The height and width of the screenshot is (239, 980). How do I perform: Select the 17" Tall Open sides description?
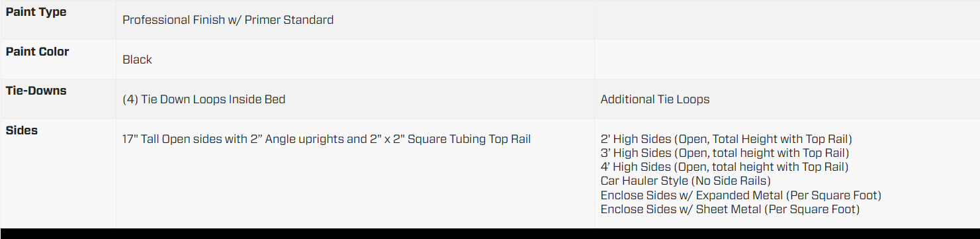326,139
